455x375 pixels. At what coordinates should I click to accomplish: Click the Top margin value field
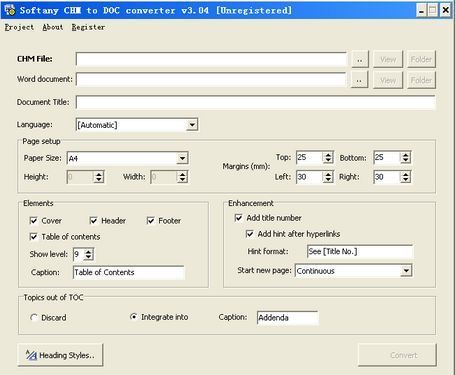310,157
